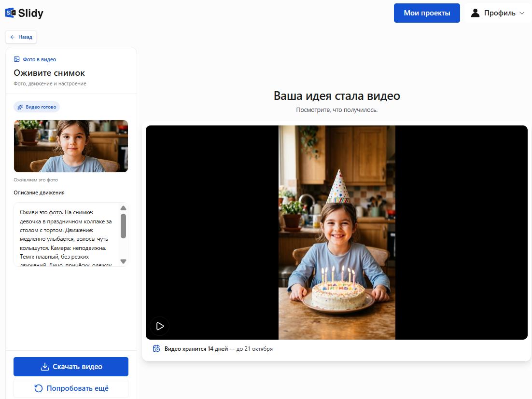Click the calendar storage icon
The width and height of the screenshot is (532, 399).
pyautogui.click(x=156, y=348)
